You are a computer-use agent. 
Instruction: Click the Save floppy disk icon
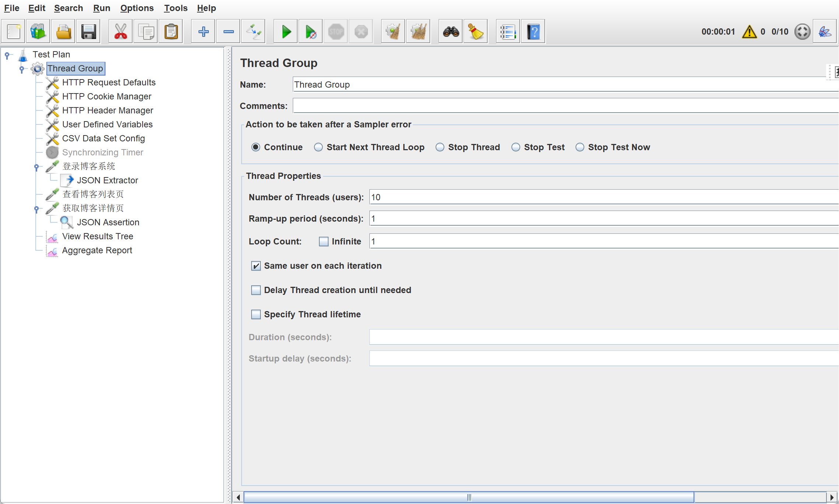88,32
